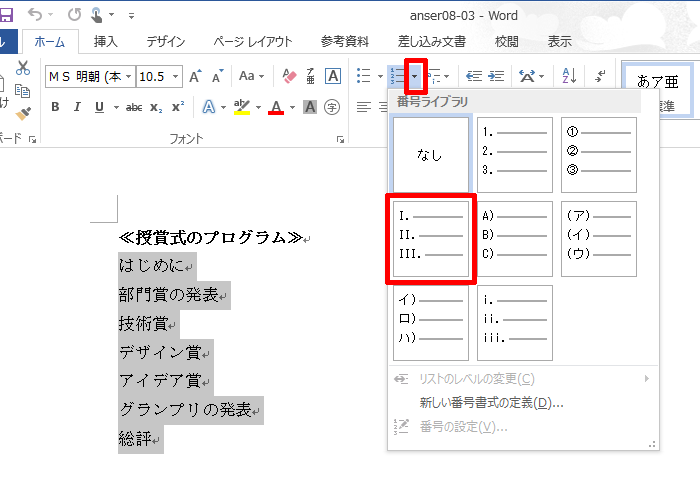This screenshot has width=700, height=480.
Task: Clear all formatting with eraser icon
Action: point(289,76)
